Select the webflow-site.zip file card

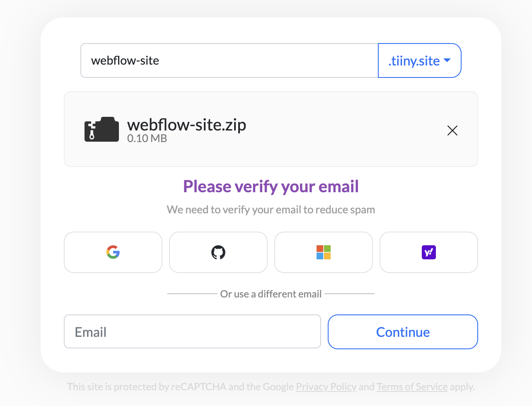(x=271, y=129)
